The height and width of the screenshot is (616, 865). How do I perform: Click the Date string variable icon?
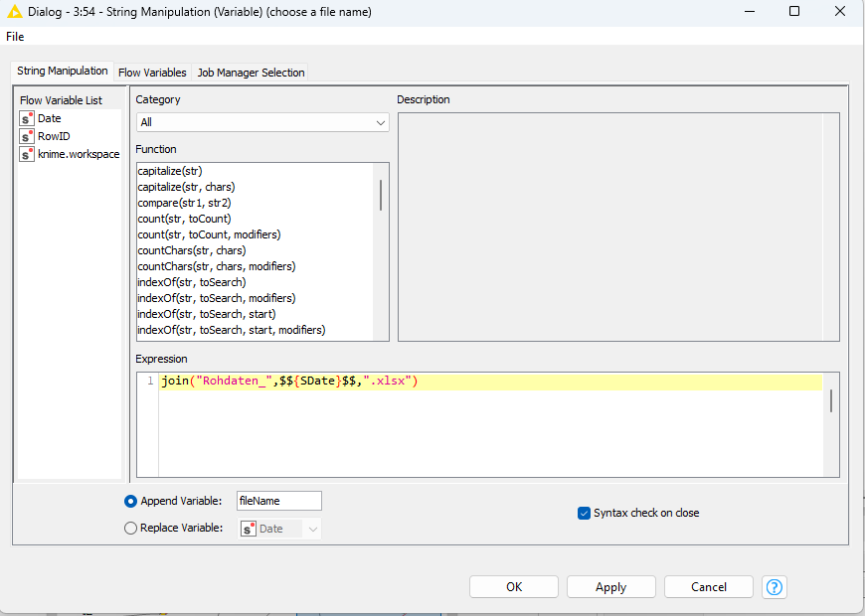point(27,119)
